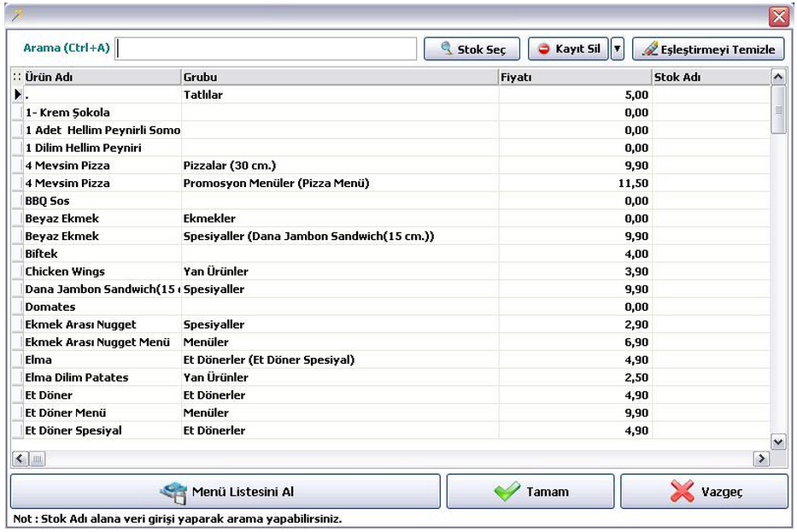Close the dialog with the red X
Image resolution: width=797 pixels, height=532 pixels.
pos(779,16)
